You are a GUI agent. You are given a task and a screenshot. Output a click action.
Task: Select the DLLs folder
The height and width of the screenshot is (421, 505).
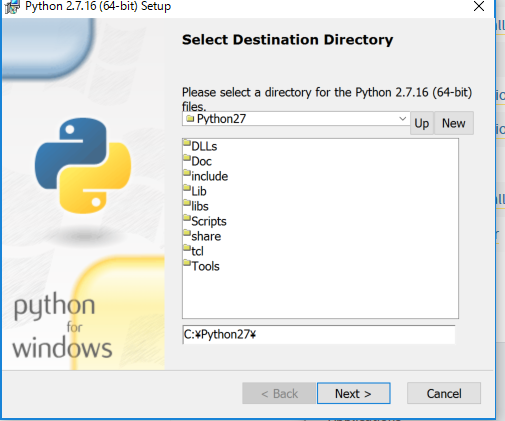point(204,146)
